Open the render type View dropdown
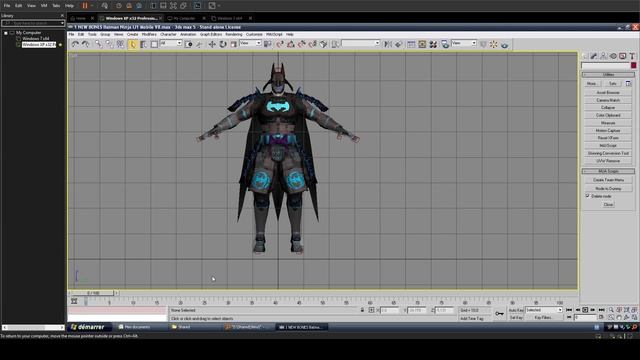The image size is (640, 360). (x=464, y=43)
